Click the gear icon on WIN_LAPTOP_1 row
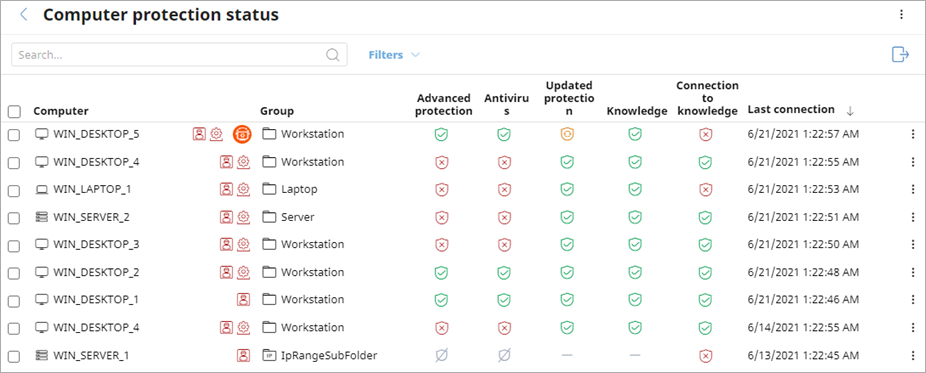Image resolution: width=926 pixels, height=373 pixels. click(x=243, y=189)
